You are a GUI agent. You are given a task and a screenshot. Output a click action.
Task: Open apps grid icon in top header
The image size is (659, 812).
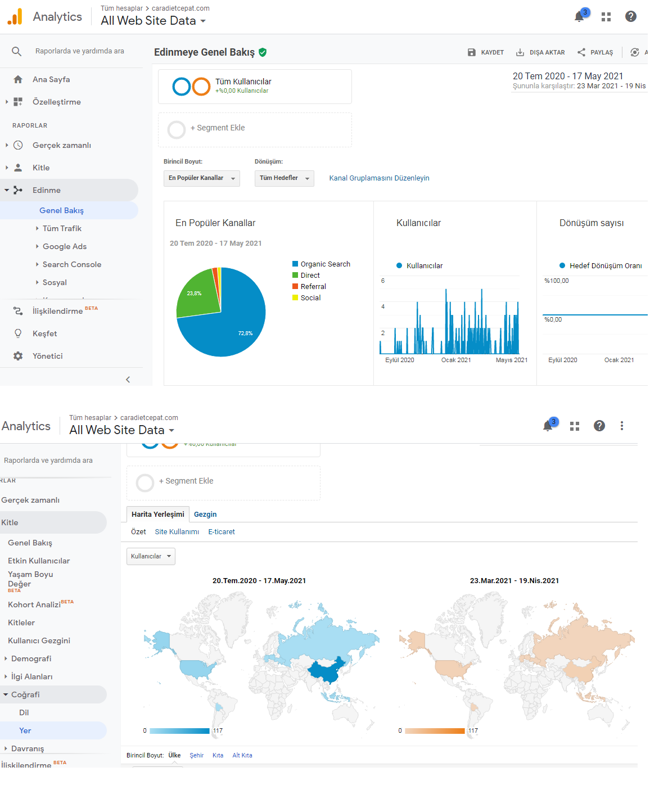(x=606, y=17)
